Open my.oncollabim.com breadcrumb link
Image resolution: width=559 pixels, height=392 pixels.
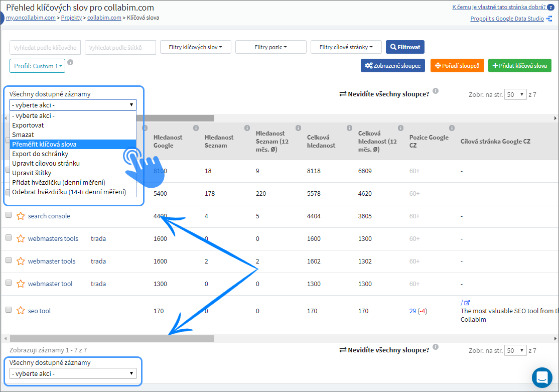[x=31, y=18]
